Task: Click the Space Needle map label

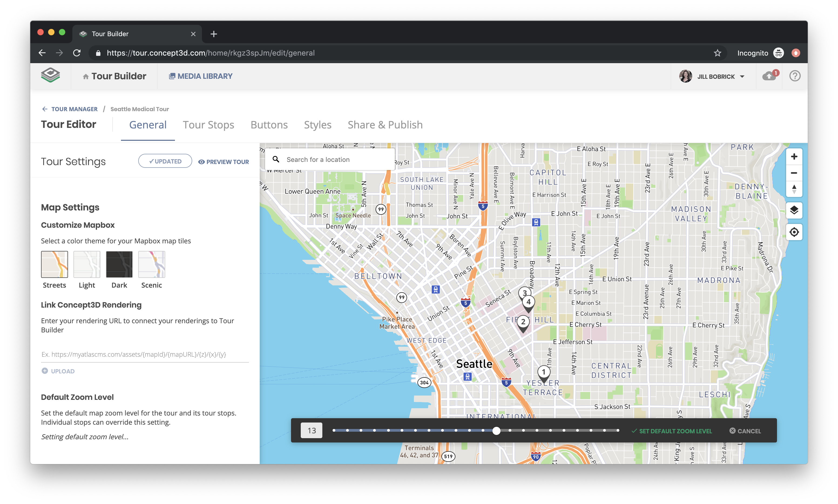Action: 353,215
